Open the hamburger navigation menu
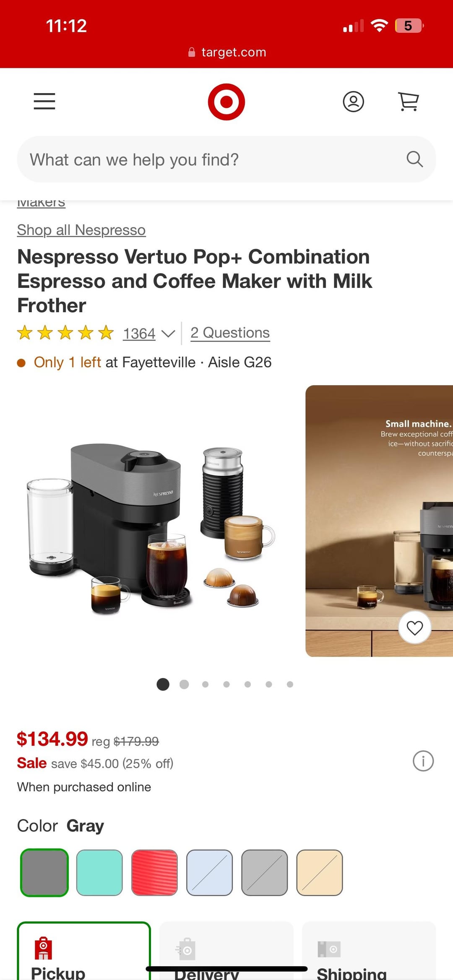Viewport: 453px width, 980px height. tap(44, 101)
